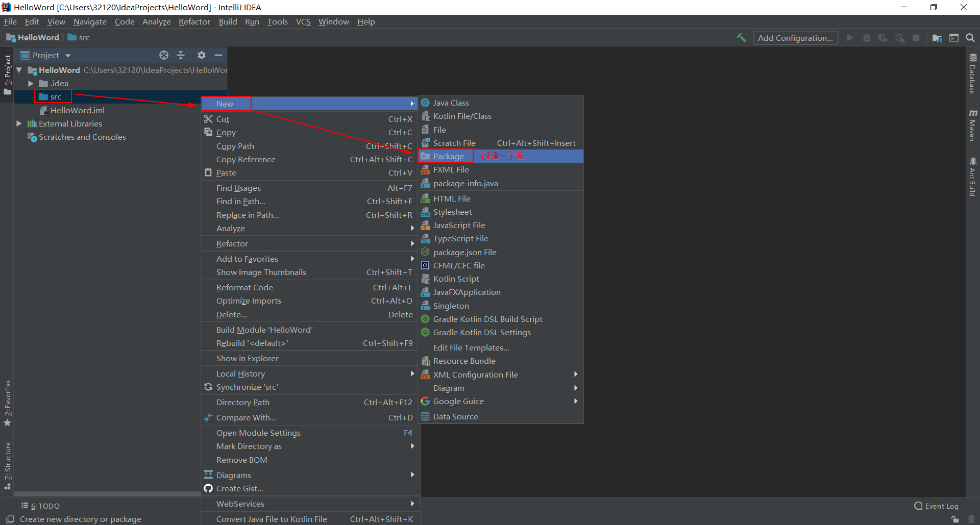Select Scratches and Consoles item
The image size is (980, 525).
pyautogui.click(x=82, y=137)
